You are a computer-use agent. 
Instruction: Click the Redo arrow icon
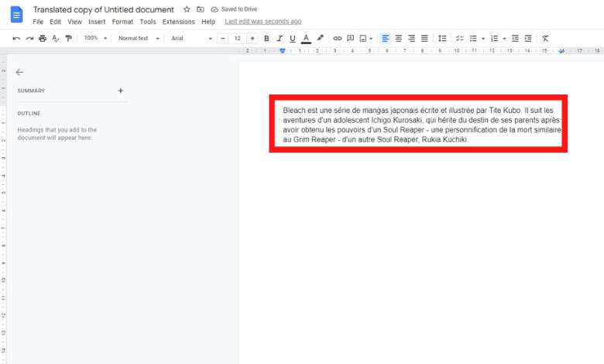coord(29,39)
